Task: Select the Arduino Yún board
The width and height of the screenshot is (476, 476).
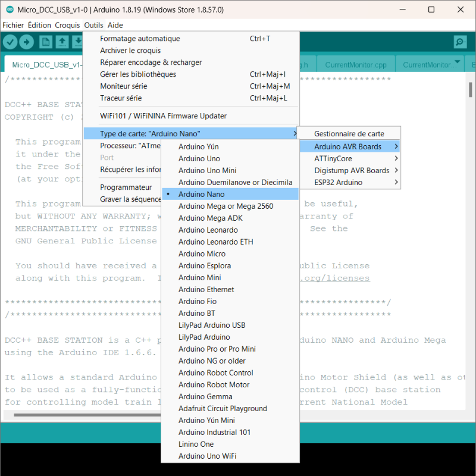Action: (x=230, y=146)
